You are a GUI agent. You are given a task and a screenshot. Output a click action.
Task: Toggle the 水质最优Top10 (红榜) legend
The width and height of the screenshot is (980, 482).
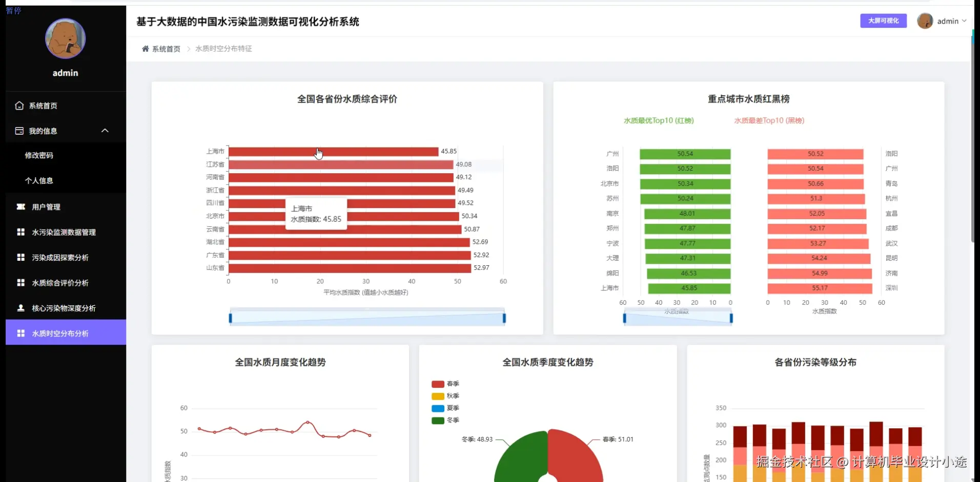(x=658, y=120)
